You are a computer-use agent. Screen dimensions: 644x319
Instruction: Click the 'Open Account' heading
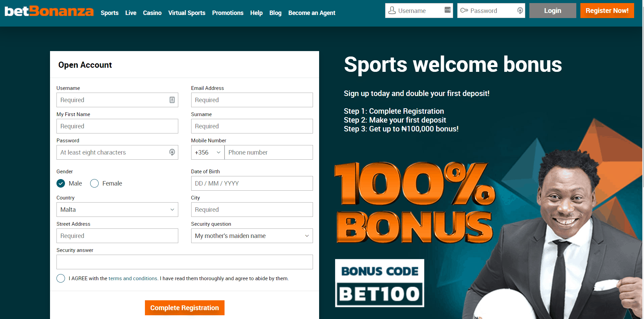point(85,65)
